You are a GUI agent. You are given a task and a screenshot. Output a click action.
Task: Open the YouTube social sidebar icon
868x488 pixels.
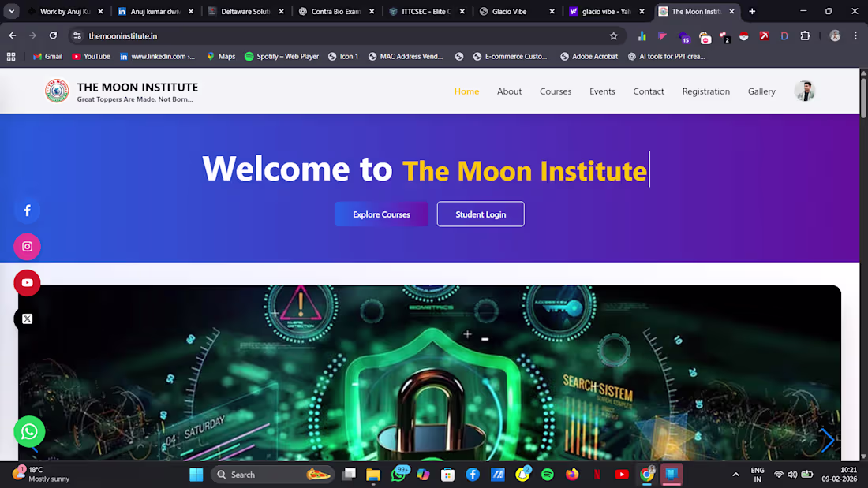click(27, 283)
